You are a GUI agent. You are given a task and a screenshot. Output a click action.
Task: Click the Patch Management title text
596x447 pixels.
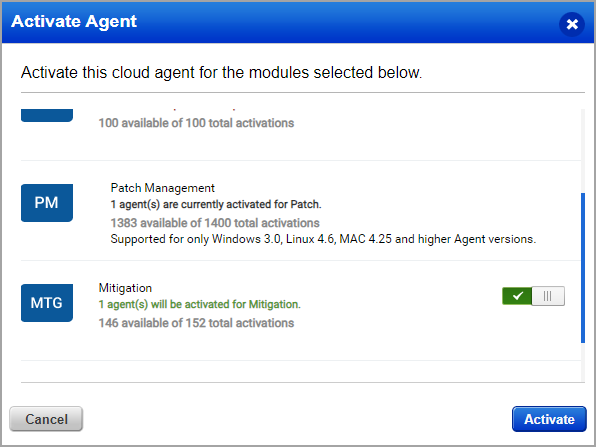162,188
